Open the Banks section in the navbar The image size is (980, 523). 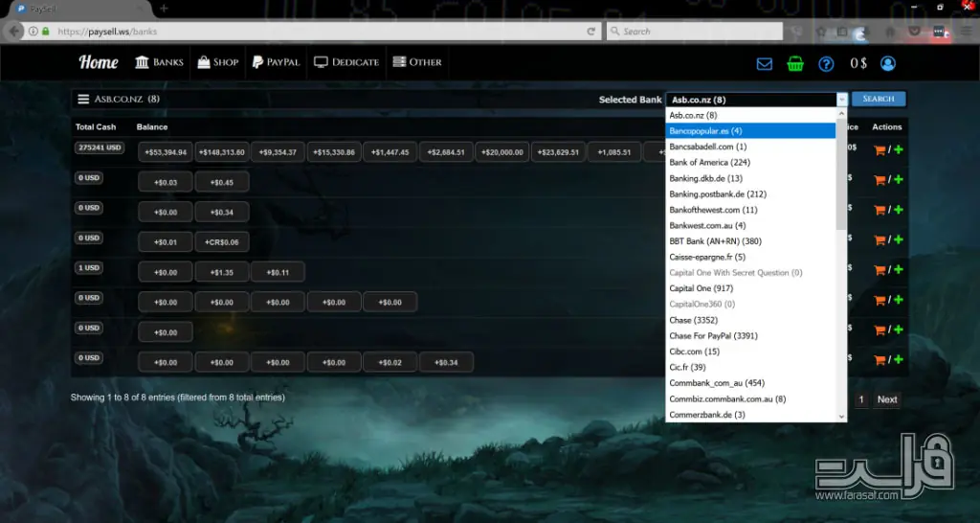[160, 62]
